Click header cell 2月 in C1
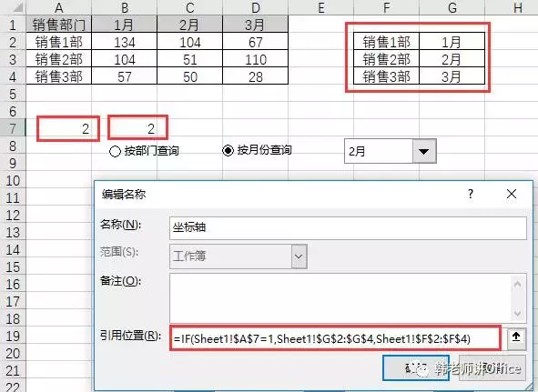The height and width of the screenshot is (392, 538). (x=189, y=25)
